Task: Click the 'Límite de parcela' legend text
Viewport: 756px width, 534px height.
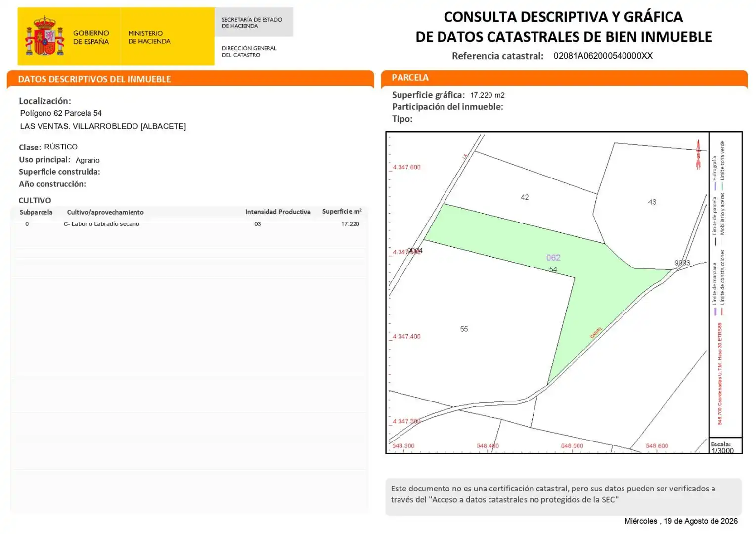Action: (715, 216)
